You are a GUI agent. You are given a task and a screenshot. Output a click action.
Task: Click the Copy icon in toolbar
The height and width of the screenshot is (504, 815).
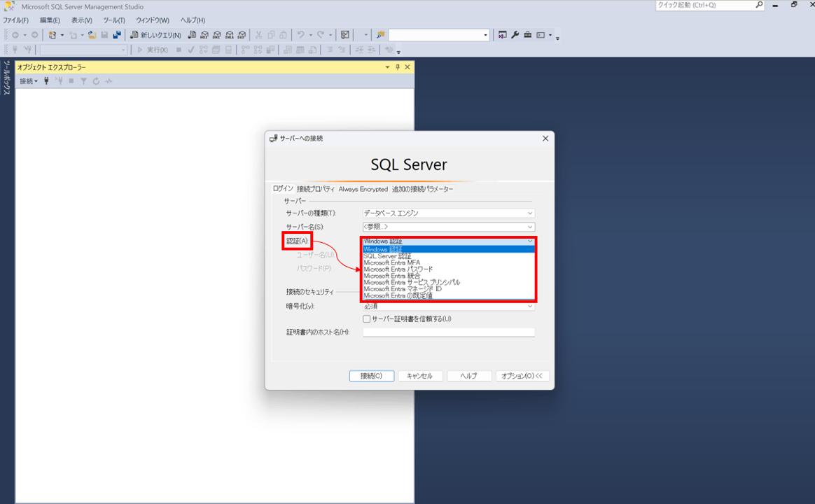(x=271, y=35)
